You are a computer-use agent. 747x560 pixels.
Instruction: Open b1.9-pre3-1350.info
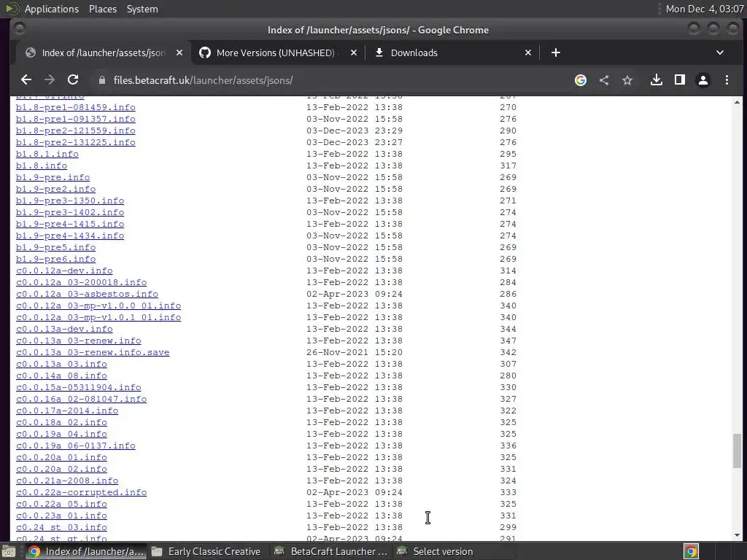click(69, 201)
